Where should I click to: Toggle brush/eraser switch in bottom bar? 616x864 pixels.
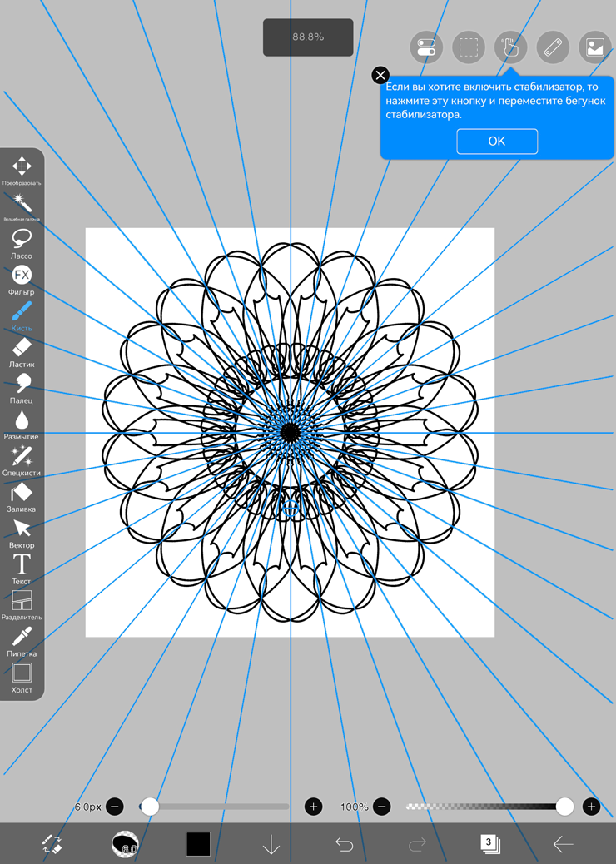point(52,844)
